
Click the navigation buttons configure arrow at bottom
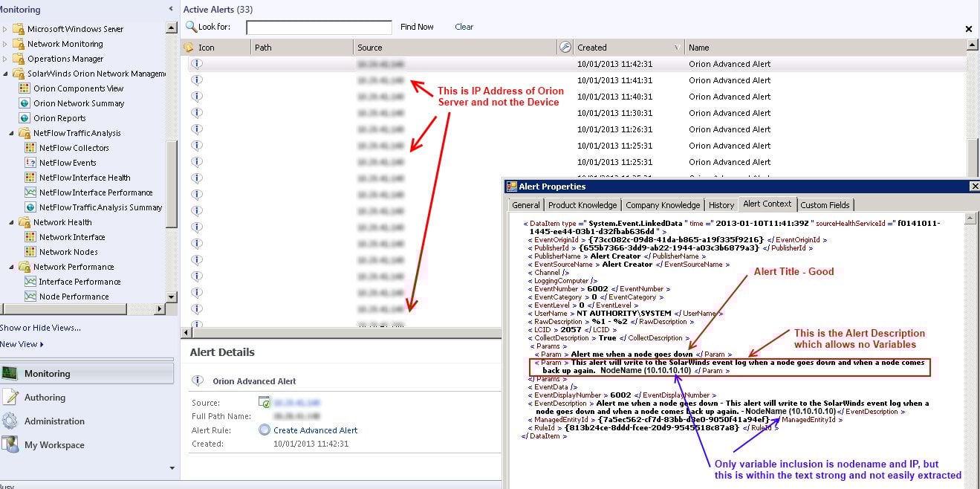click(x=172, y=468)
